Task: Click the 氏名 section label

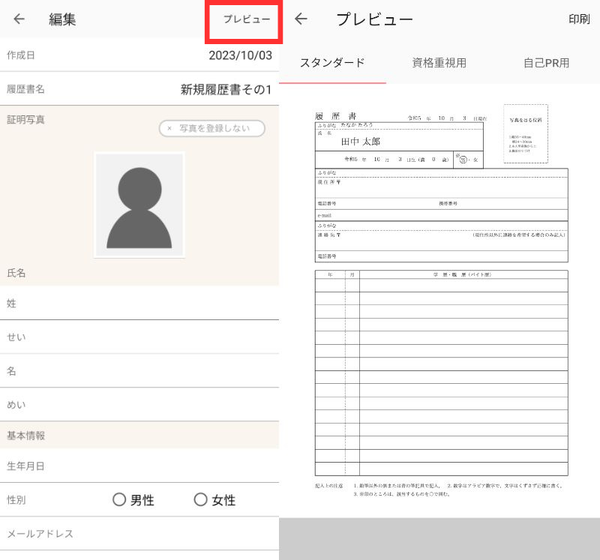Action: (16, 273)
